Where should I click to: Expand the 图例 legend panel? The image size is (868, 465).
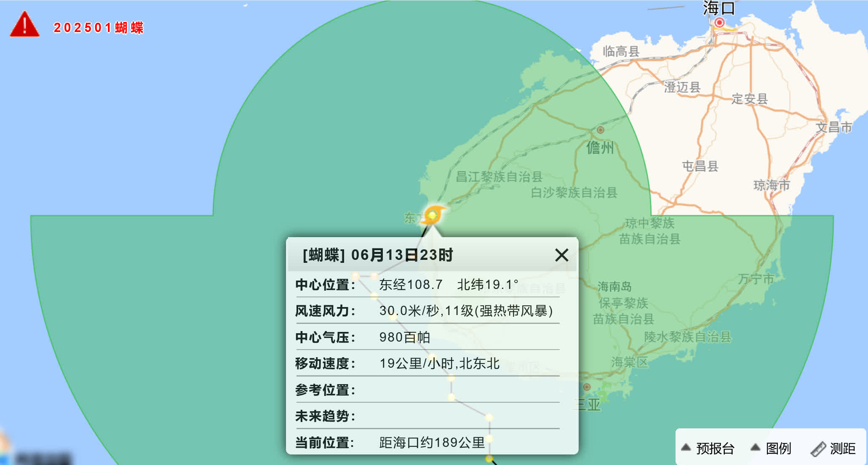pos(778,448)
